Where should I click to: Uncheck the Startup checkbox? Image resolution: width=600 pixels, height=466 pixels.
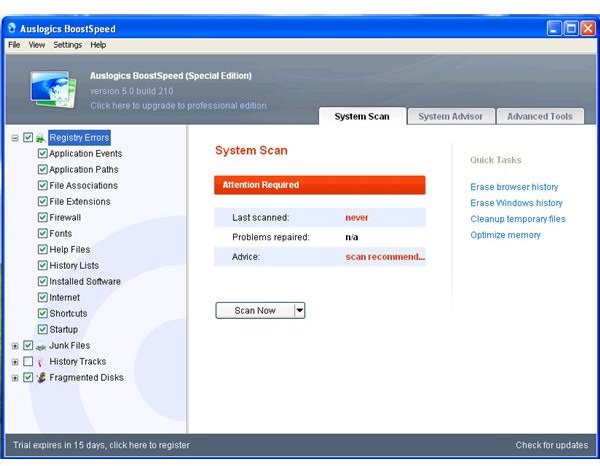42,329
